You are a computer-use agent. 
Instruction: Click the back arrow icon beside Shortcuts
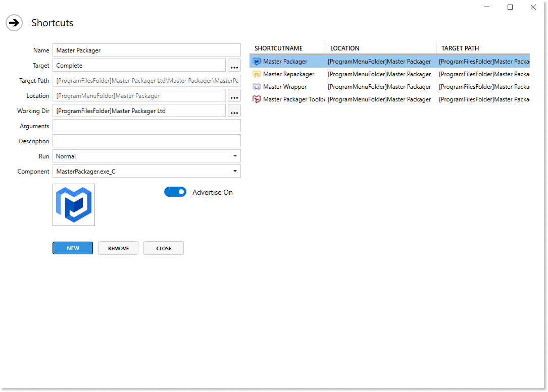[14, 23]
